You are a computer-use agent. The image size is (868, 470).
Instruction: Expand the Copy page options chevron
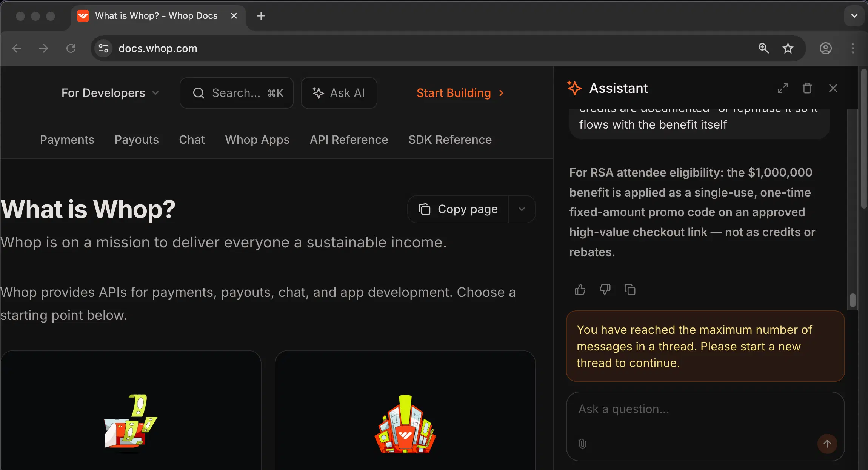pyautogui.click(x=522, y=209)
